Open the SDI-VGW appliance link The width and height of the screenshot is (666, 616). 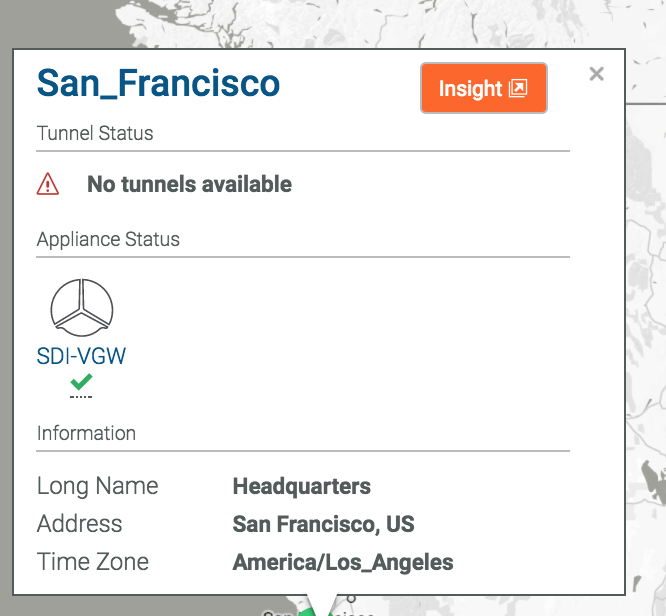[x=82, y=356]
